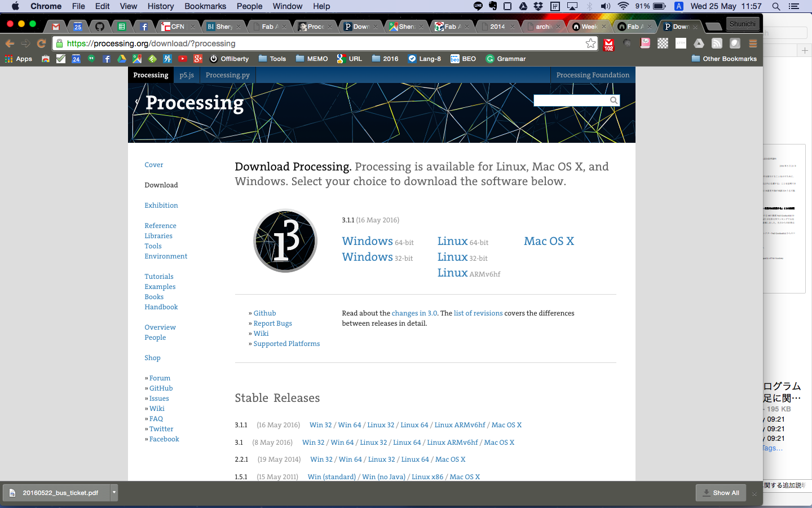Open the 'changes in 3.0' link
The width and height of the screenshot is (812, 508).
(x=414, y=313)
